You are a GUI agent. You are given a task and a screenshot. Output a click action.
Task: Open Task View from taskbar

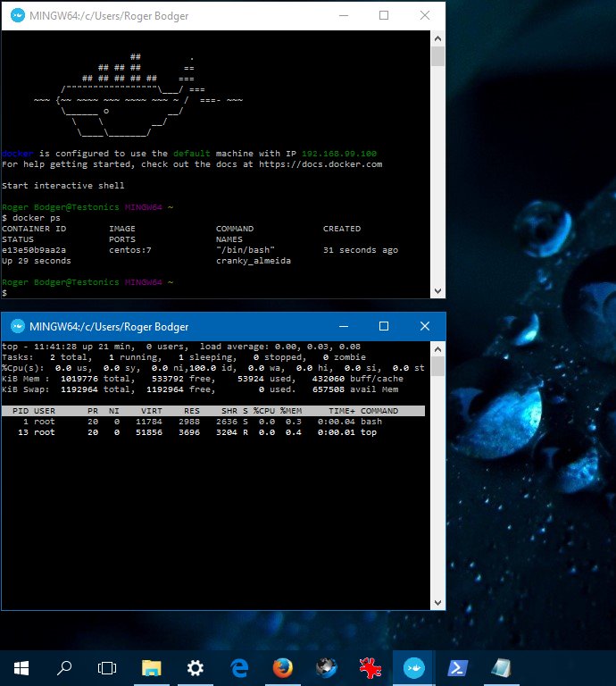click(x=107, y=668)
